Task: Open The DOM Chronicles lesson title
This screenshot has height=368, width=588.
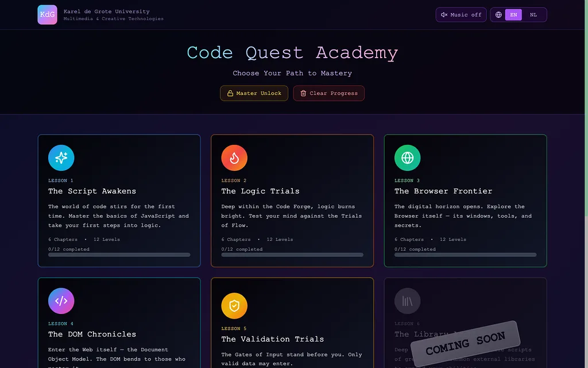Action: coord(92,334)
